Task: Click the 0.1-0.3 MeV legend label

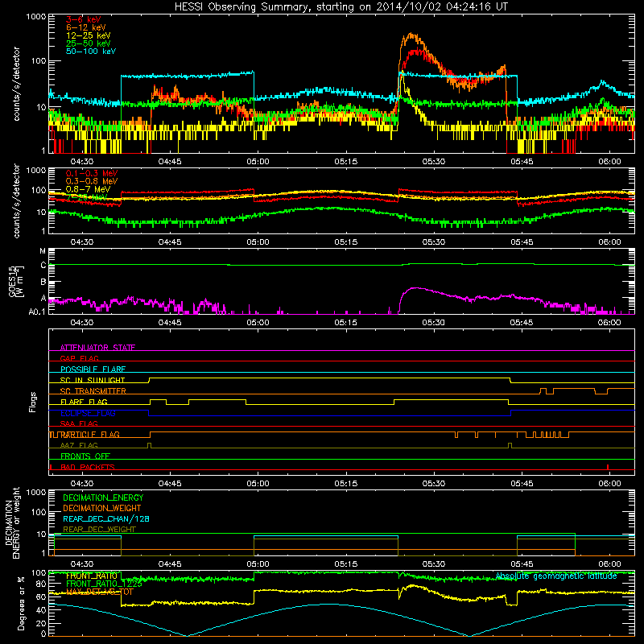Action: [x=92, y=173]
